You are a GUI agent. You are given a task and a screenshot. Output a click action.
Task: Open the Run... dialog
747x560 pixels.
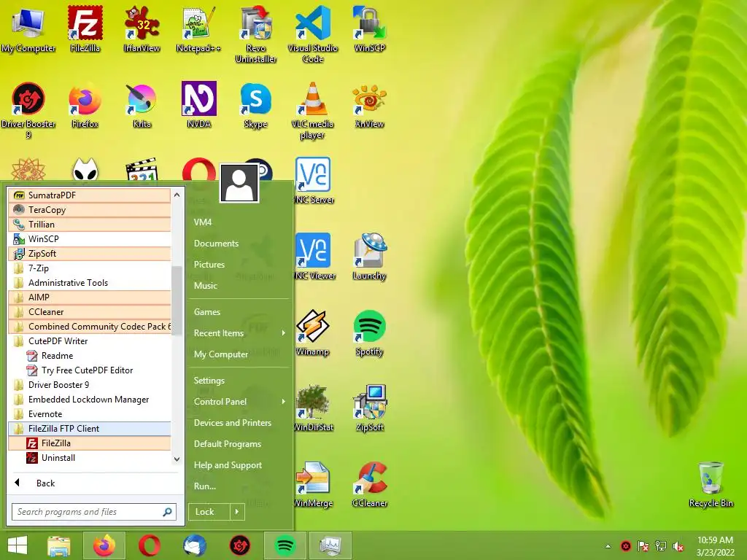(205, 486)
